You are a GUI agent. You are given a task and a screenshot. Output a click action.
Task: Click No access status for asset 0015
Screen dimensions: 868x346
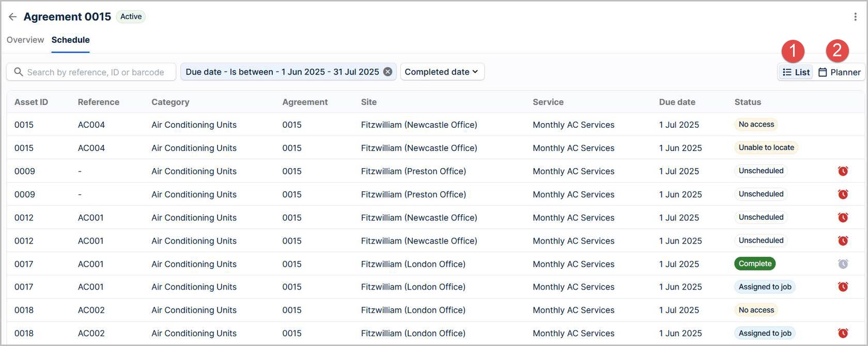(756, 124)
